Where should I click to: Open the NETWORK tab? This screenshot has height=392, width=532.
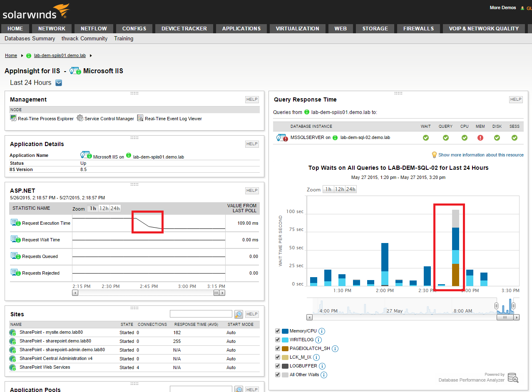click(52, 28)
